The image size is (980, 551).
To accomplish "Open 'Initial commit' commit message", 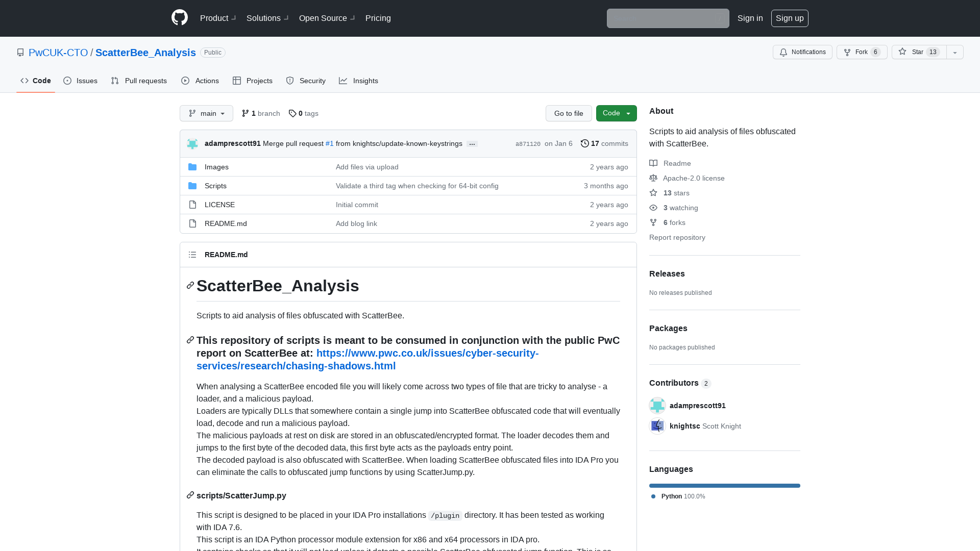I will click(x=357, y=205).
